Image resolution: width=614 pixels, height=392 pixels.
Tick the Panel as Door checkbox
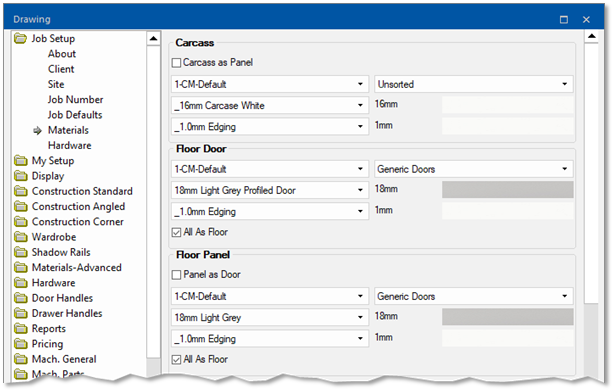[x=177, y=275]
